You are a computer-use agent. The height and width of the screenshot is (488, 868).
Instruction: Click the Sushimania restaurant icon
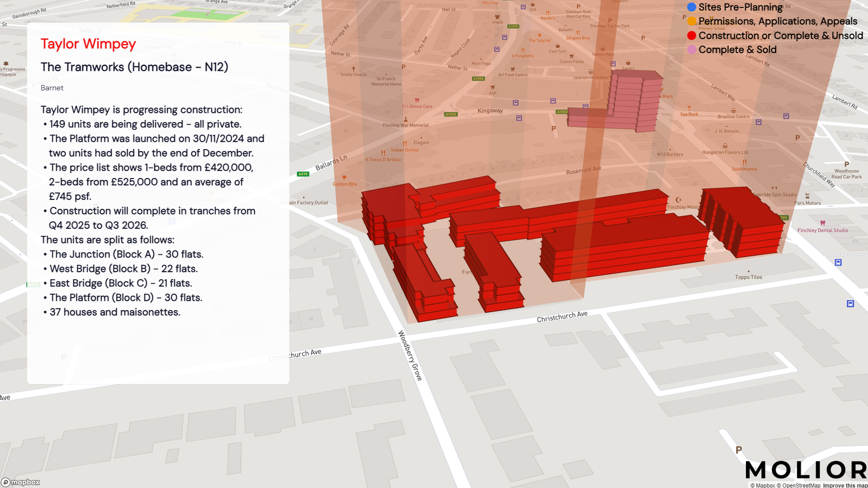[x=744, y=162]
